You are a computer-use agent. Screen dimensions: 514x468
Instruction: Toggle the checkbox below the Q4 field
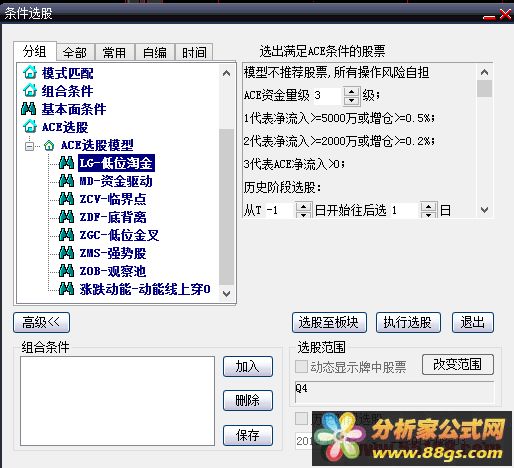(x=301, y=419)
